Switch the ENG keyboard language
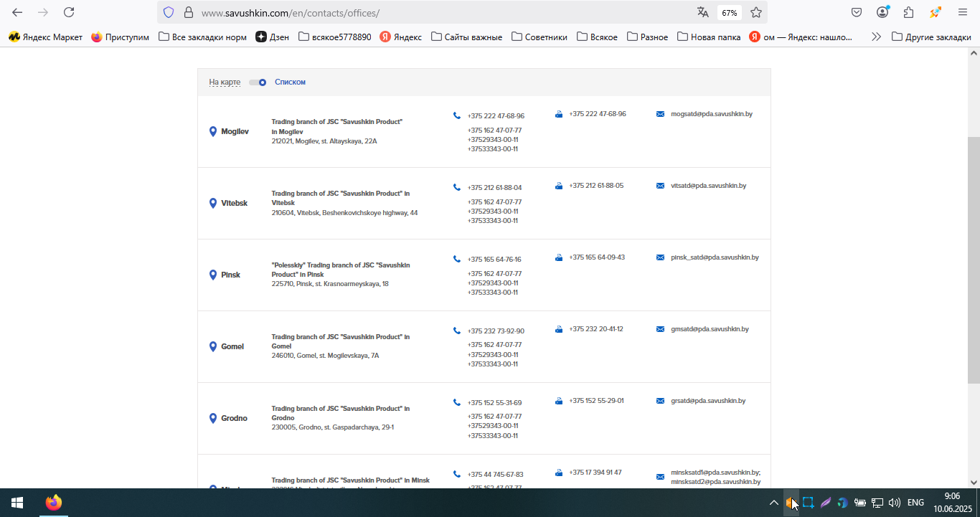This screenshot has height=517, width=980. pos(915,503)
